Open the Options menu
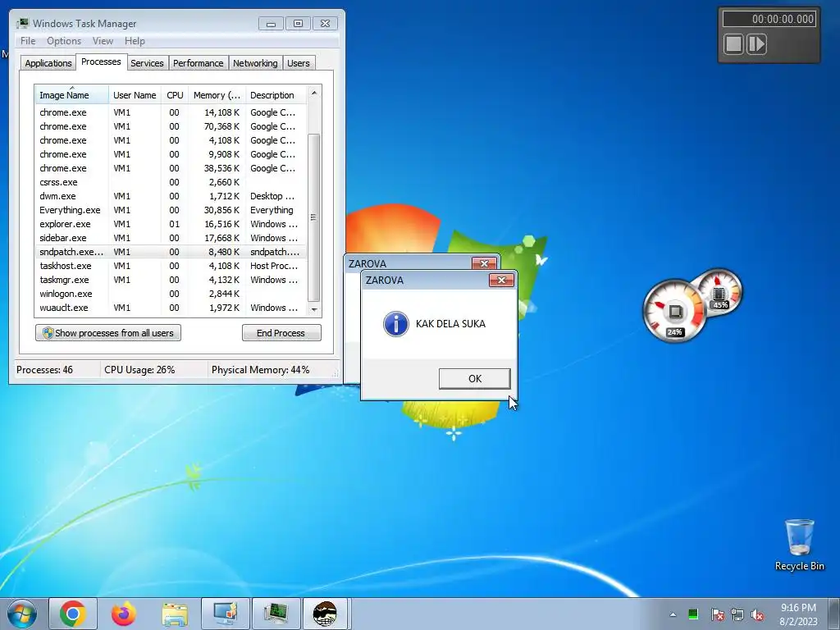 (64, 41)
